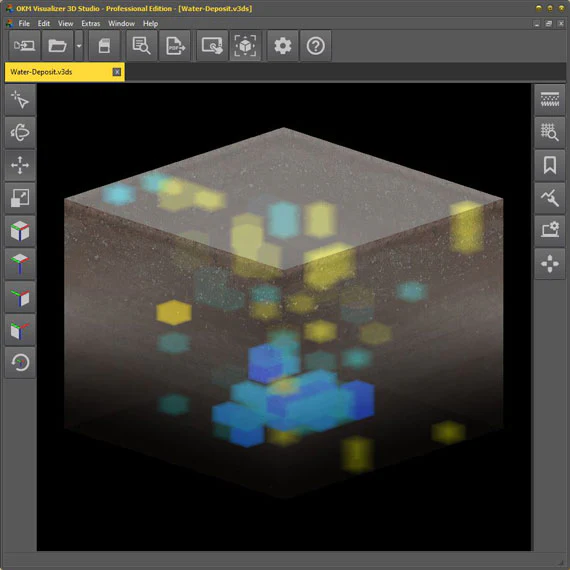The height and width of the screenshot is (570, 570).
Task: Open the folder icon to load a file
Action: coord(57,46)
